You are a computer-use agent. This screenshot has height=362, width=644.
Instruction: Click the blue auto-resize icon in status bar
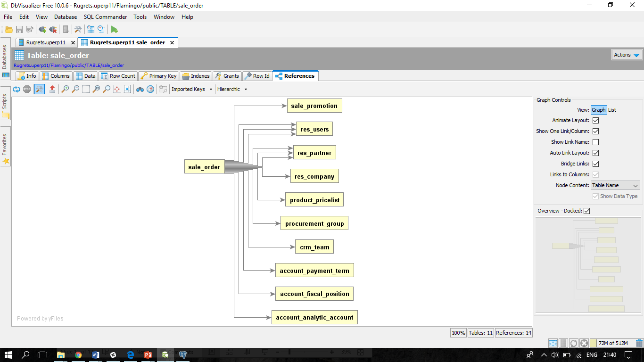tap(553, 343)
